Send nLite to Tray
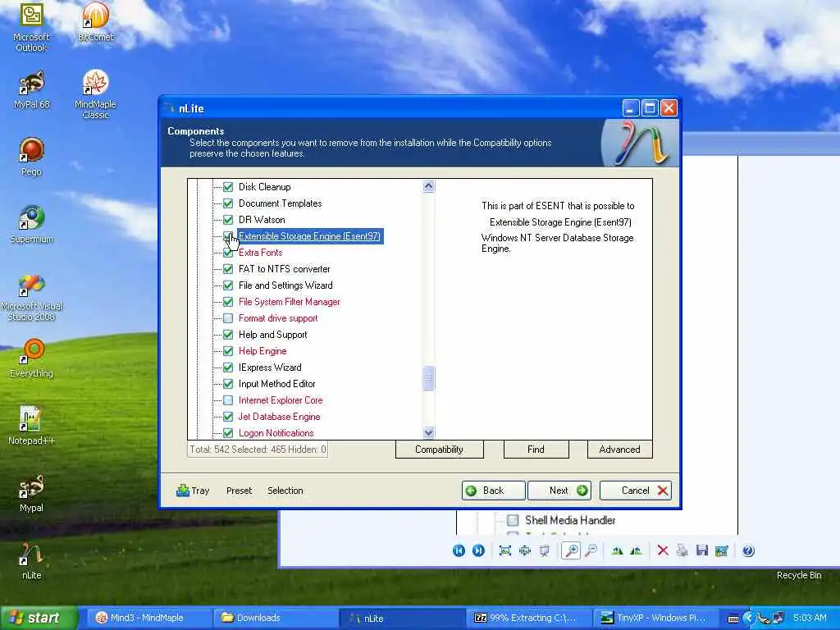Viewport: 840px width, 630px height. (193, 491)
